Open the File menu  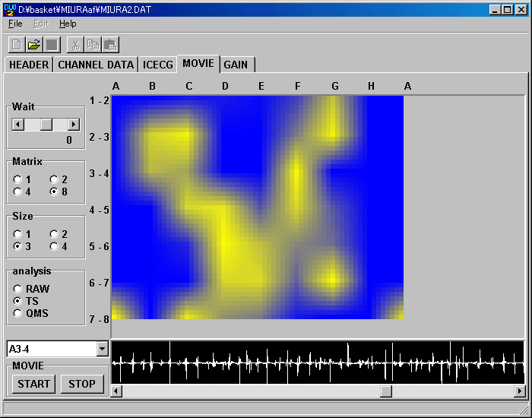(x=15, y=24)
